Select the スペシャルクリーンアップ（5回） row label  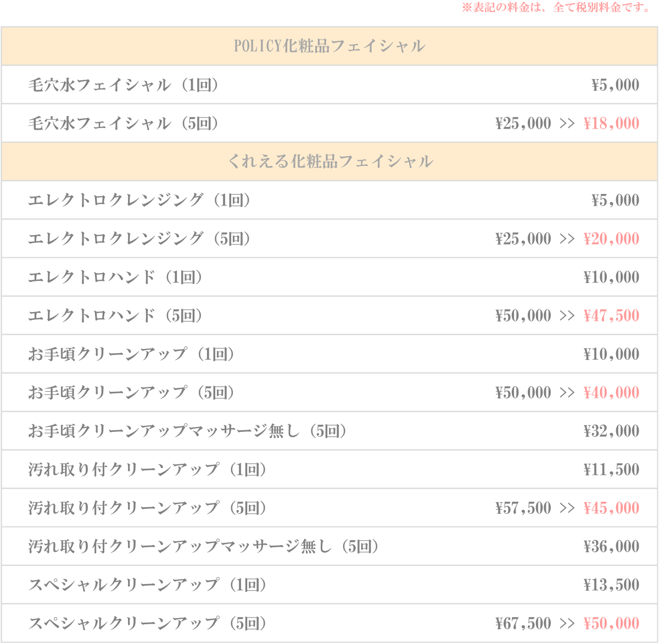(x=148, y=624)
